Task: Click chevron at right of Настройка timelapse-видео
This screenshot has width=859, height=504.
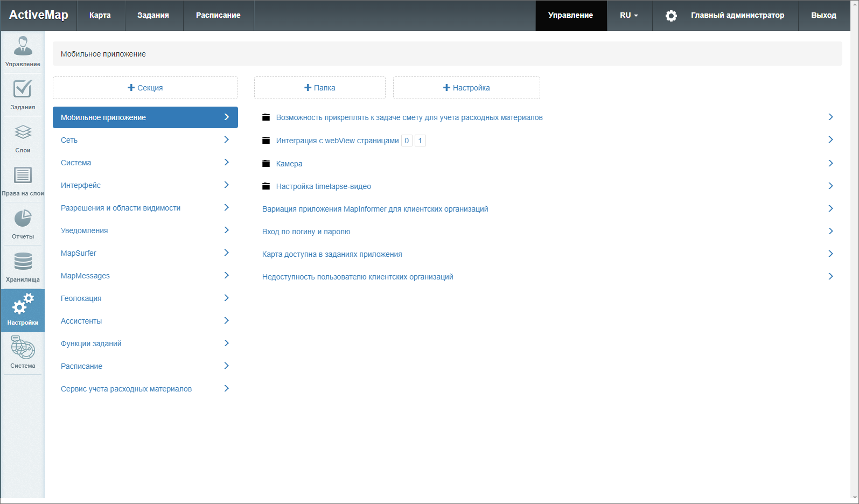Action: 831,186
